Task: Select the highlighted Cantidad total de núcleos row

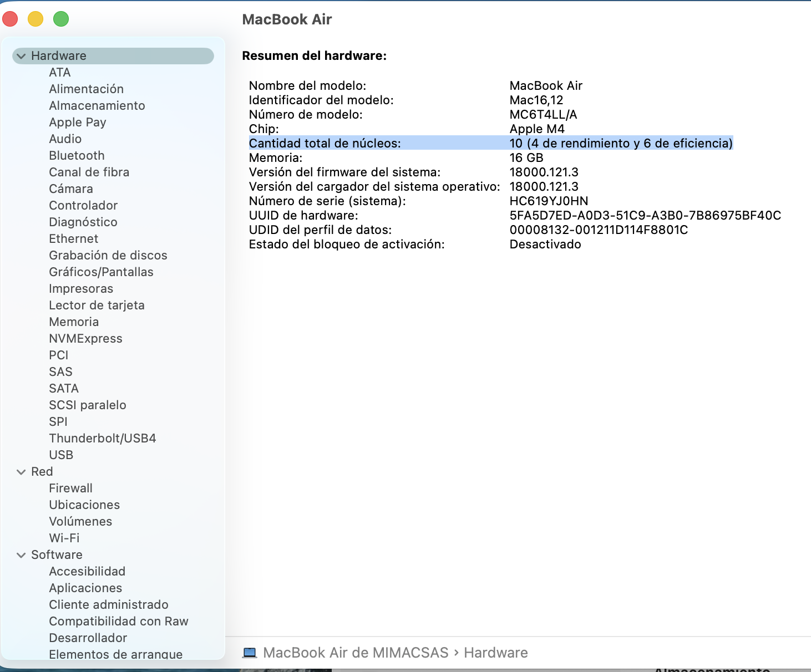Action: tap(491, 143)
